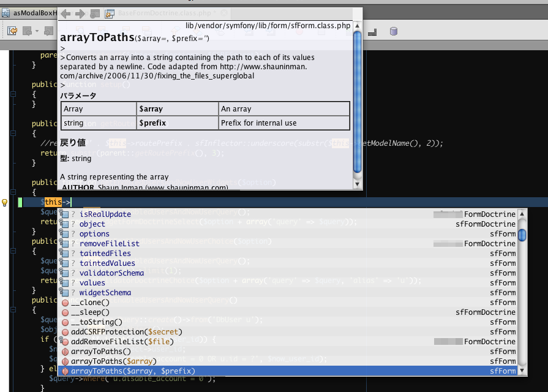
Task: Click the back arrow in documentation popup
Action: point(66,13)
